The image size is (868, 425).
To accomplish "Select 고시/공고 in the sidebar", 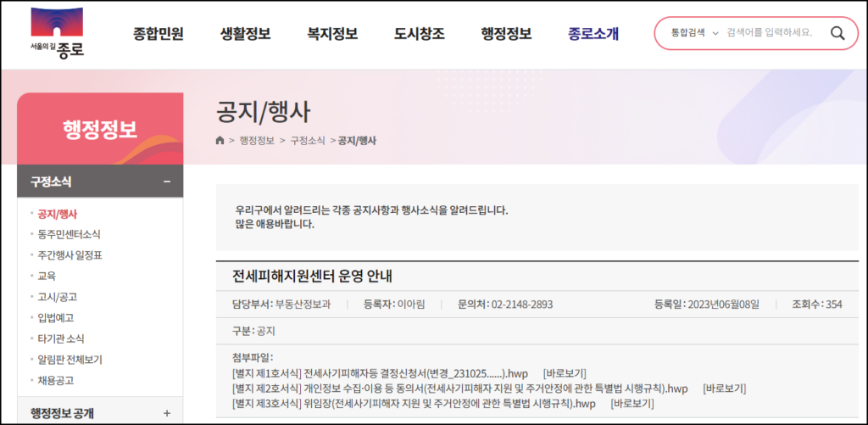I will [x=57, y=297].
